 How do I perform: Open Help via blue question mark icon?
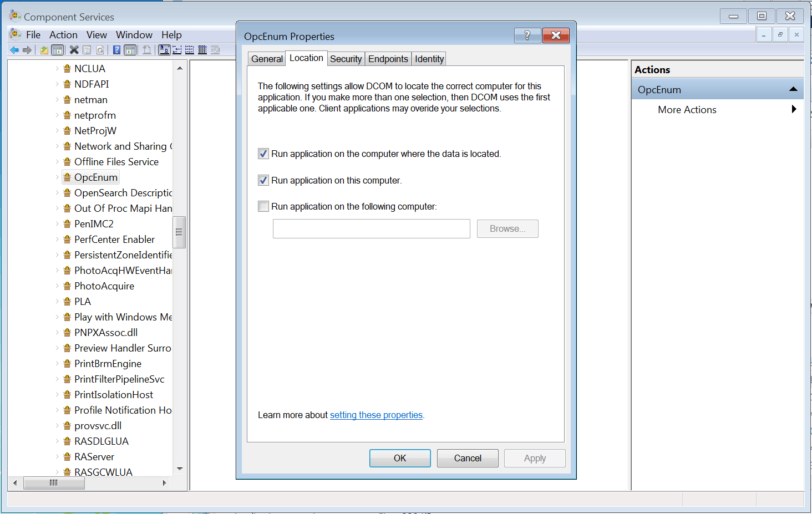point(116,50)
